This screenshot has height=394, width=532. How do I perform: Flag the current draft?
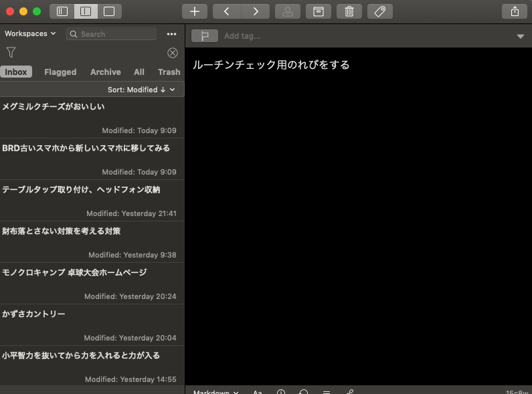click(x=205, y=36)
